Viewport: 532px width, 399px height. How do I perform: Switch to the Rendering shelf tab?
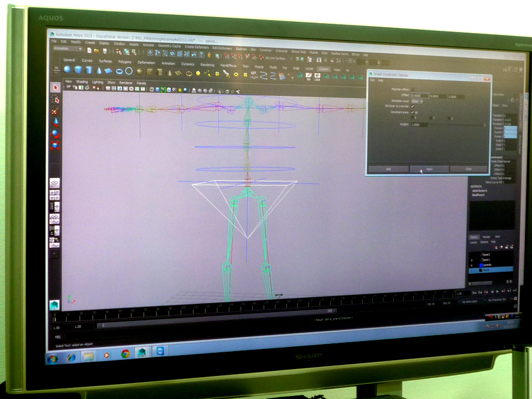click(207, 65)
